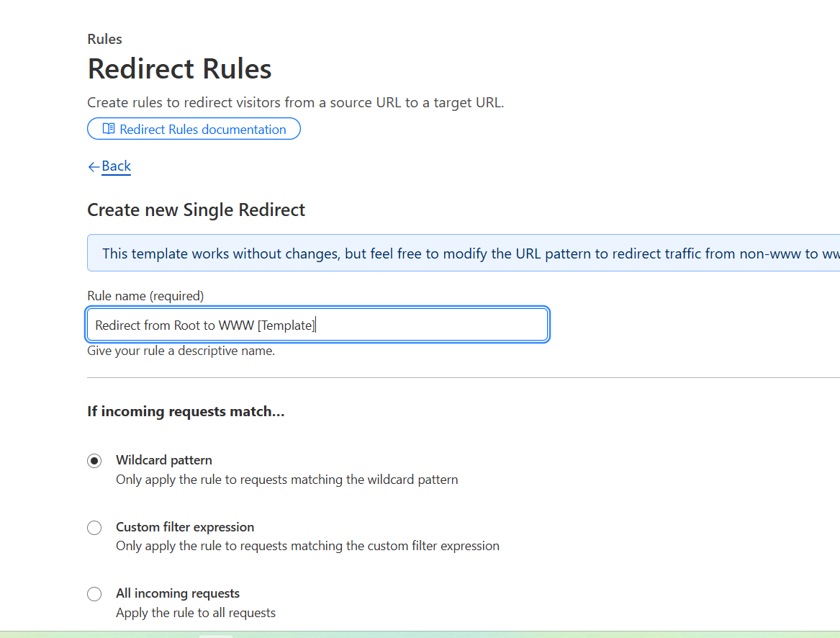Click the All incoming requests label text
Screen dimensions: 840x638
[x=178, y=593]
